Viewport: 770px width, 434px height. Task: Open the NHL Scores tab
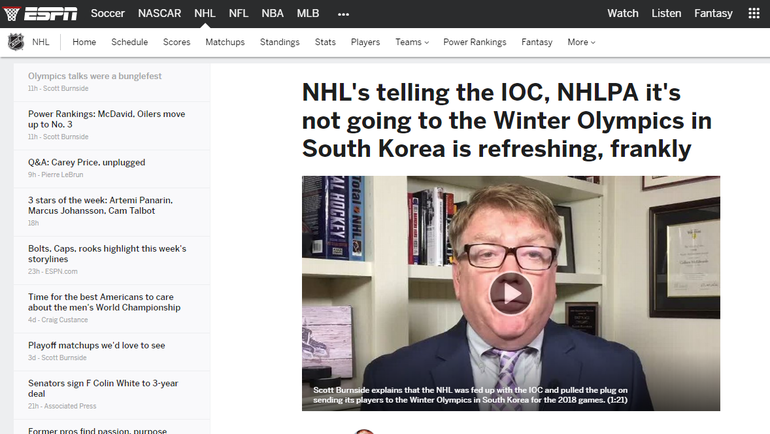click(176, 43)
